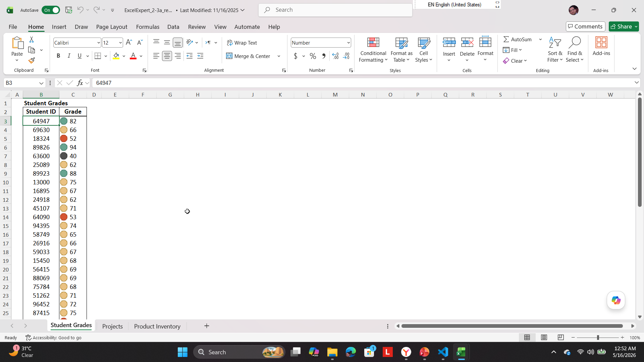Image resolution: width=644 pixels, height=362 pixels.
Task: Click the Orientation text angle icon
Action: (190, 43)
